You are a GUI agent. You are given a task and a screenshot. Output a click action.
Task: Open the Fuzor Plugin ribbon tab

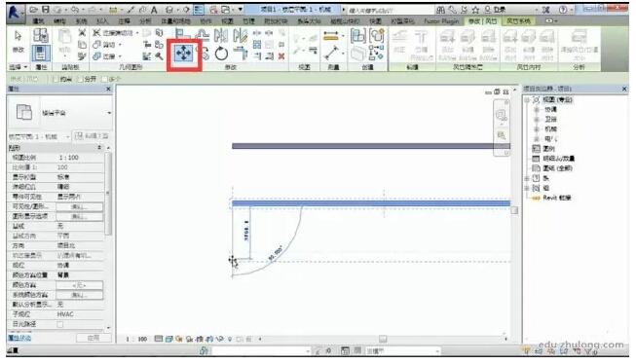pos(441,20)
